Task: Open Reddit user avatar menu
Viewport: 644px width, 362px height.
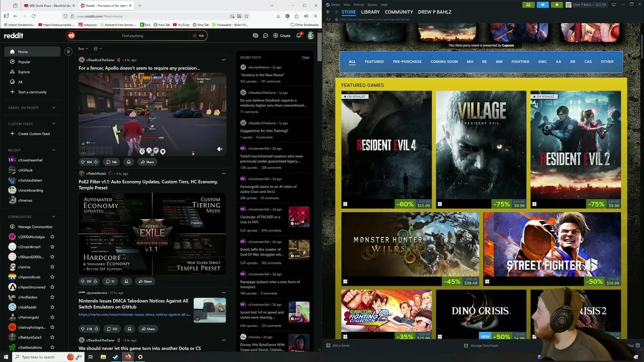Action: 311,36
